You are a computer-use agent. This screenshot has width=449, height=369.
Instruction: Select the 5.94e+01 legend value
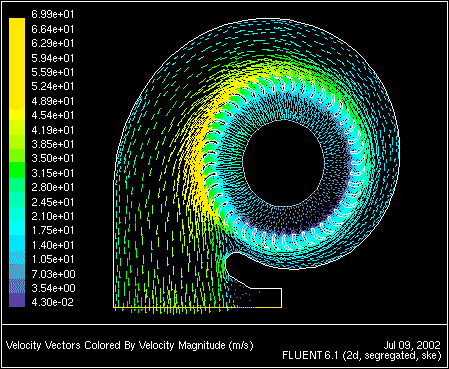pyautogui.click(x=53, y=58)
